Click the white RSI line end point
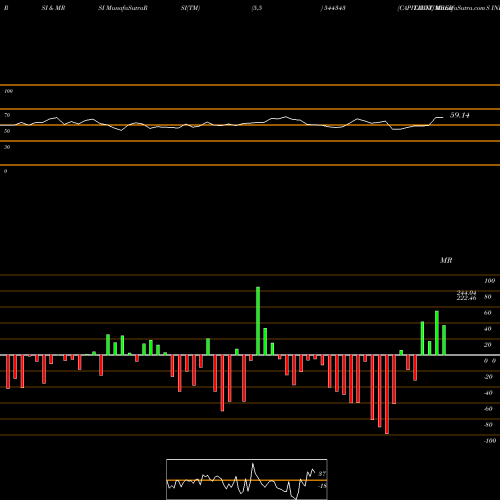Screen dimensions: 500x500 (x=443, y=117)
